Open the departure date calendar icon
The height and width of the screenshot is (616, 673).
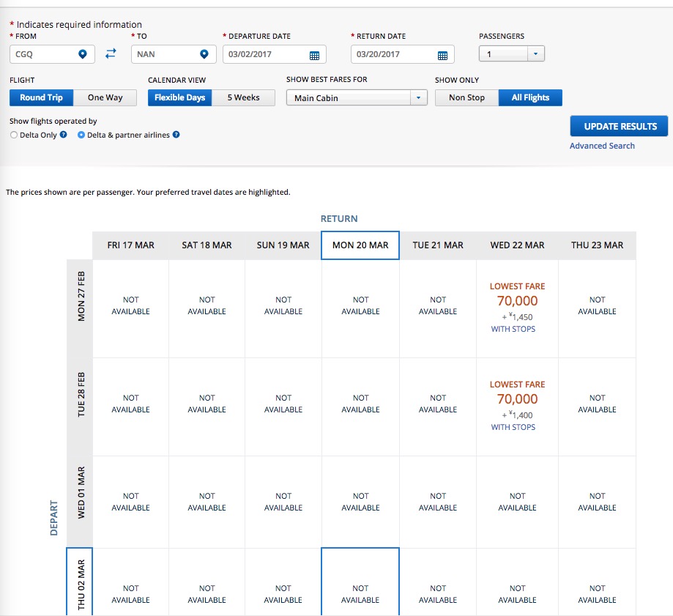click(314, 56)
